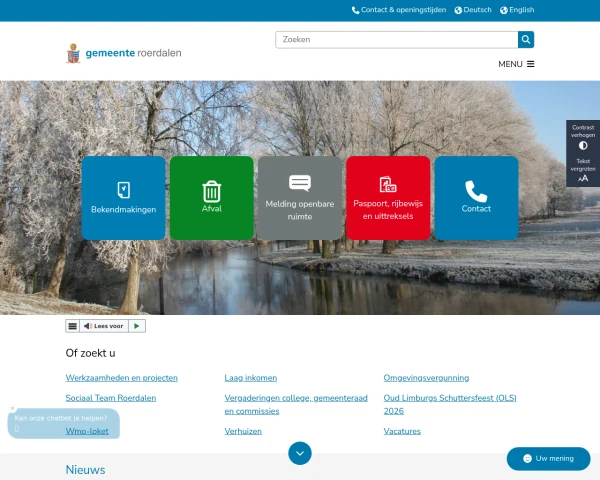600x480 pixels.
Task: Open the Werkzaamheden en projecten link
Action: pyautogui.click(x=121, y=378)
